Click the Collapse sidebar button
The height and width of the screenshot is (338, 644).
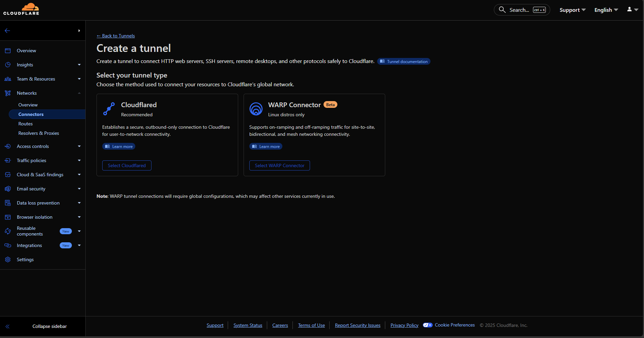[43, 326]
